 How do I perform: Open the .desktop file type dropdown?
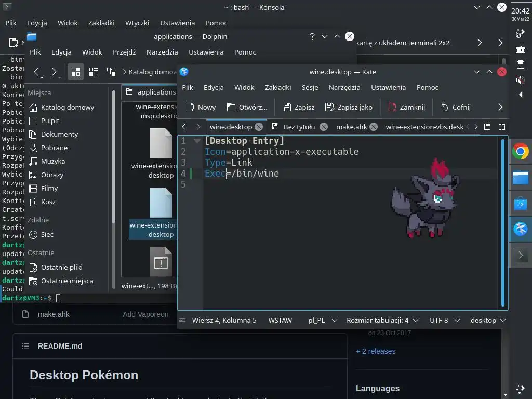point(487,320)
